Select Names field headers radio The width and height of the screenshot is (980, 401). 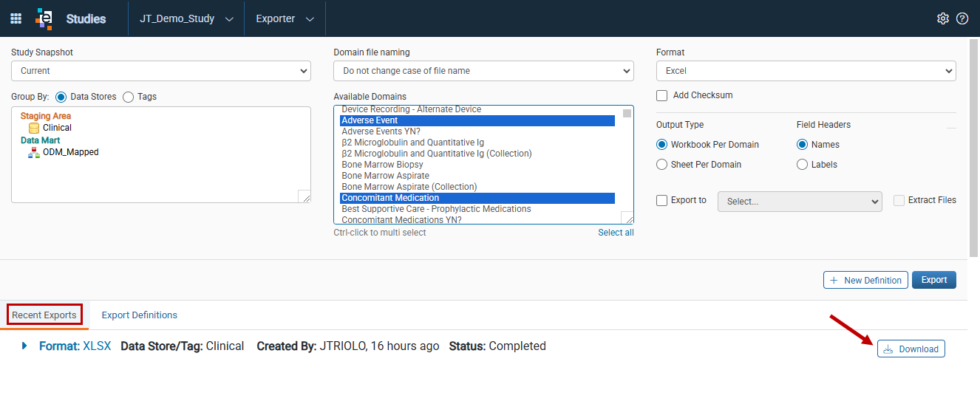coord(802,145)
